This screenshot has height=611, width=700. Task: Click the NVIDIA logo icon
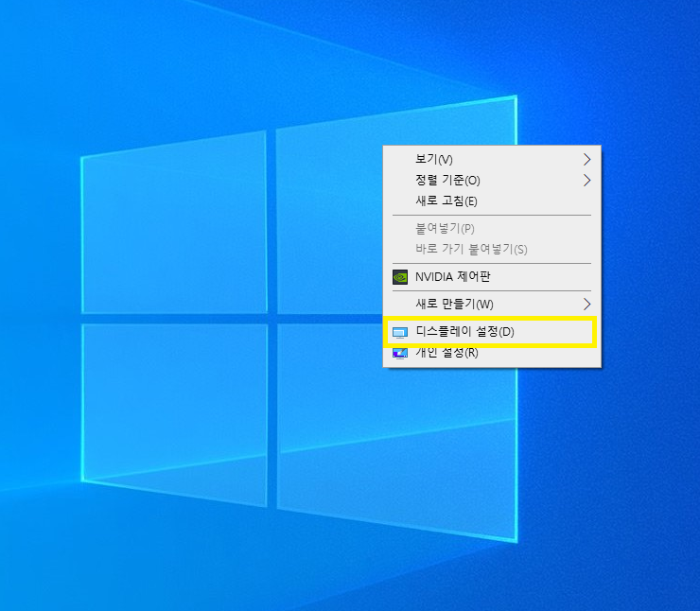click(400, 277)
